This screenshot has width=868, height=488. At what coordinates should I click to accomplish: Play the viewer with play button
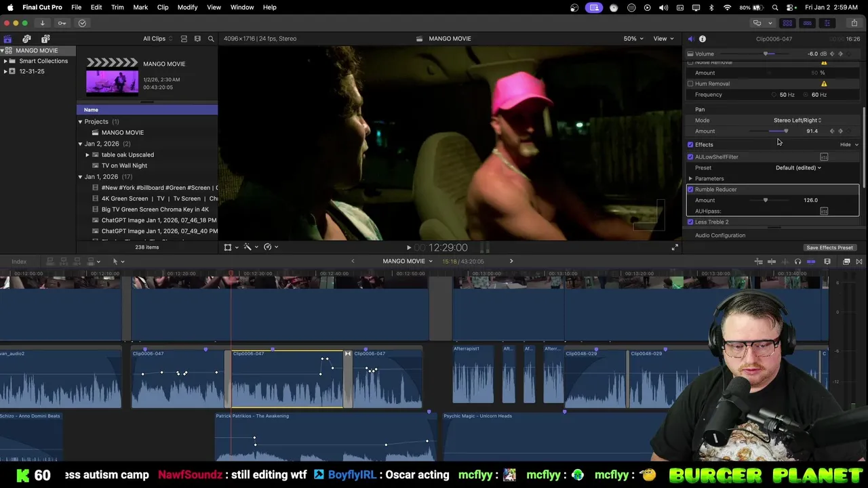tap(408, 248)
